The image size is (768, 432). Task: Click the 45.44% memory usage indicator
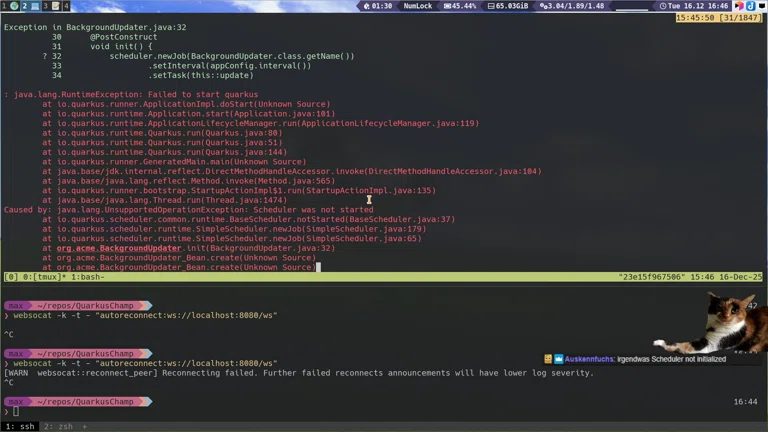458,6
